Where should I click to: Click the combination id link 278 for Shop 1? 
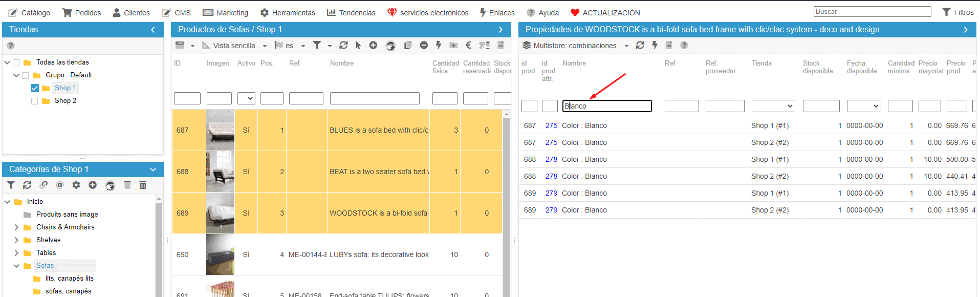[551, 159]
